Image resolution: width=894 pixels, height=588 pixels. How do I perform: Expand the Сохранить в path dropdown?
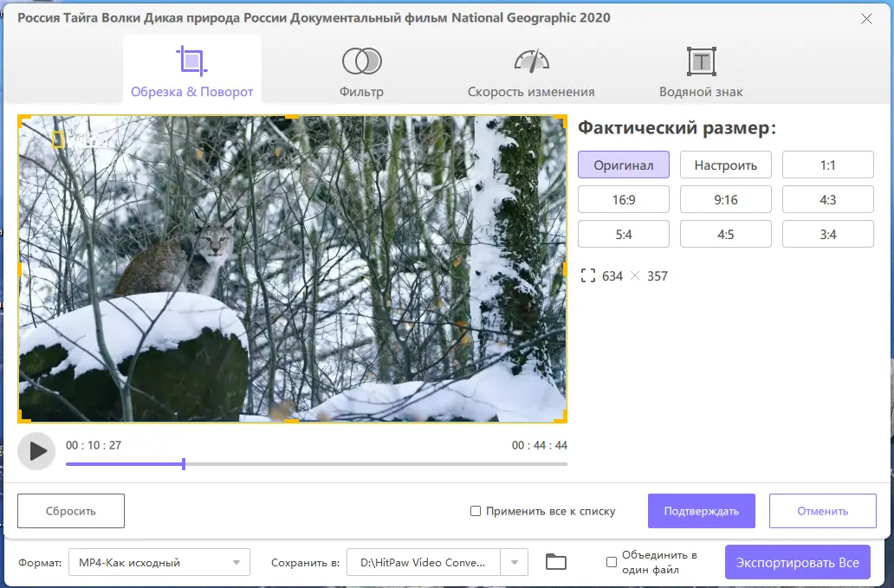[515, 561]
